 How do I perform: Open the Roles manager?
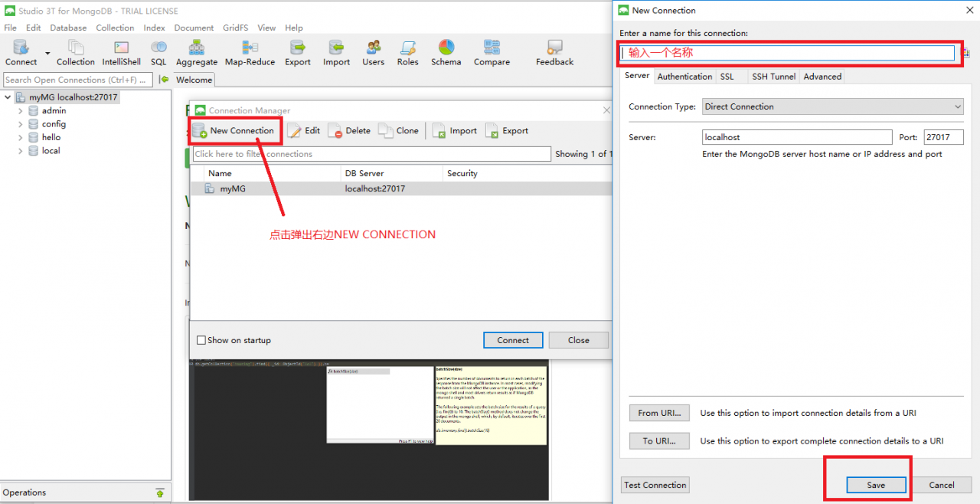tap(407, 52)
